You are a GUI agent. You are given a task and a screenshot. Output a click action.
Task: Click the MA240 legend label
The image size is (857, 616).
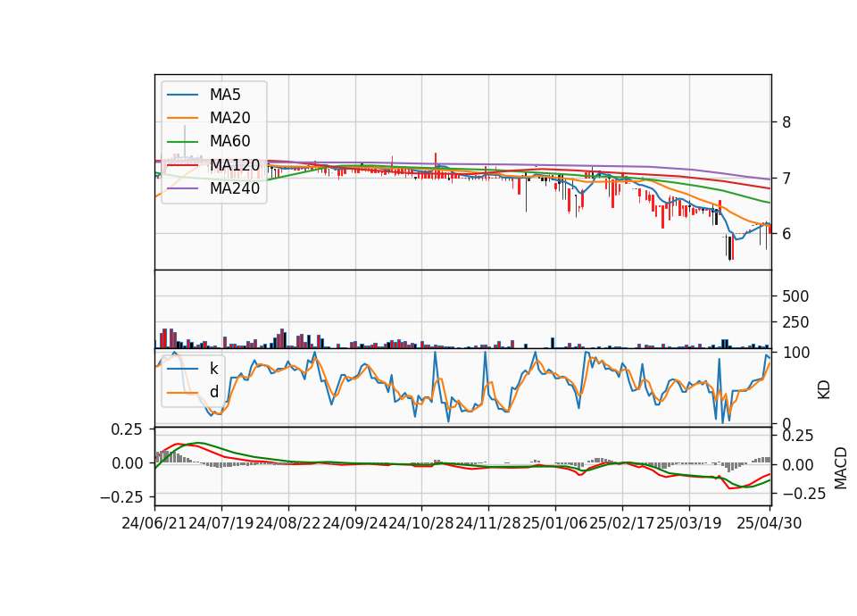[x=235, y=188]
